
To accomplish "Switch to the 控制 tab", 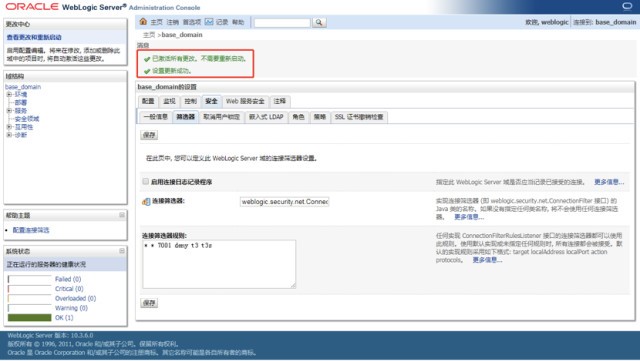I will tap(190, 101).
